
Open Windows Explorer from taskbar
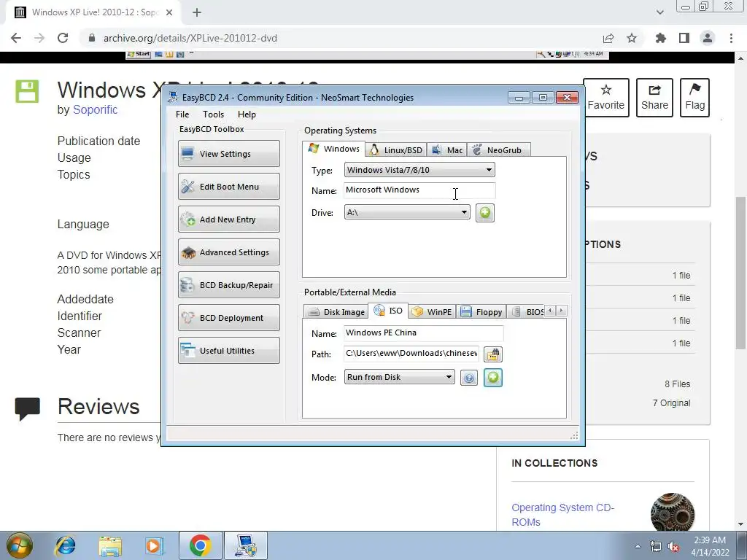(x=110, y=545)
